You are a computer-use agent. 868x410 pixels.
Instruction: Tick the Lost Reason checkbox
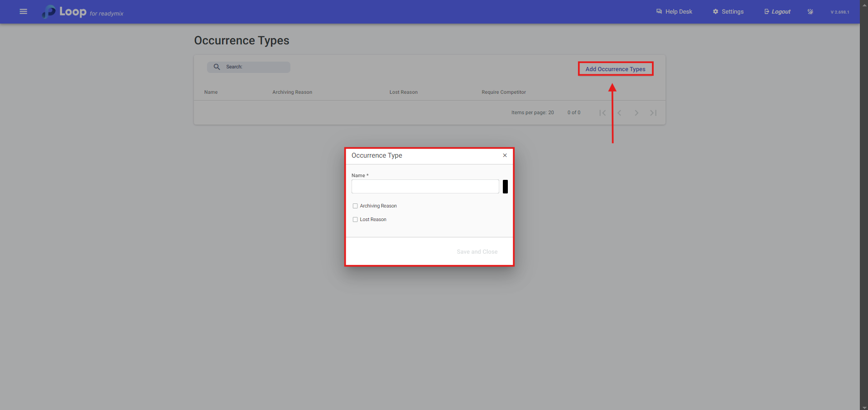[355, 220]
